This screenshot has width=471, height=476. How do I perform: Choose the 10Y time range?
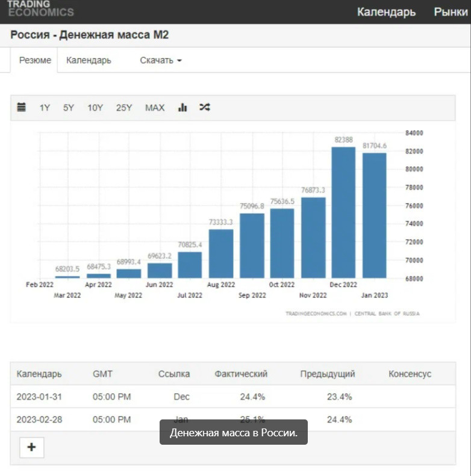click(95, 108)
